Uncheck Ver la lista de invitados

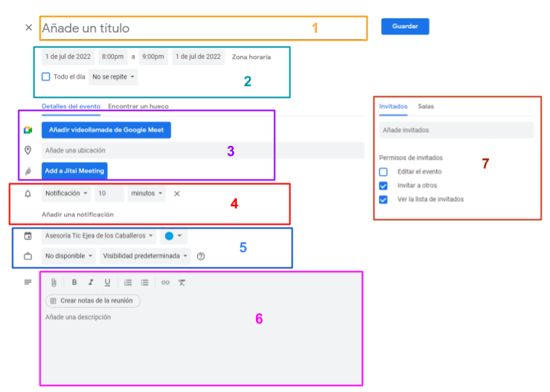pyautogui.click(x=383, y=199)
